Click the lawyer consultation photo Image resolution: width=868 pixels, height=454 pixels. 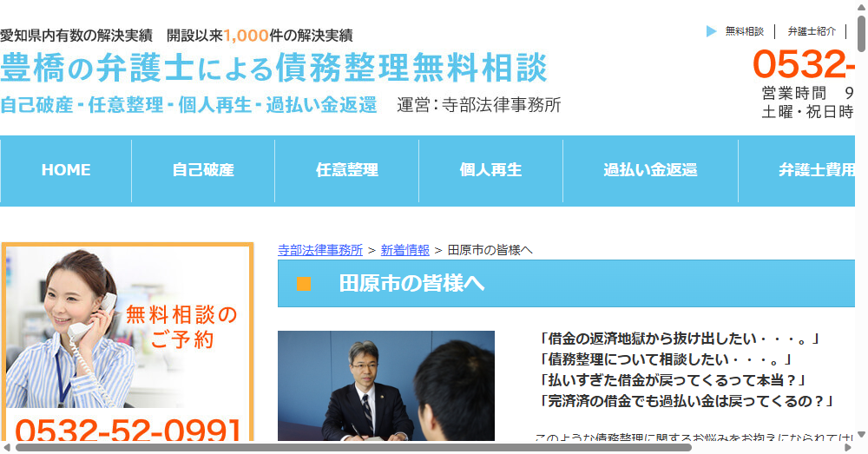coord(385,385)
